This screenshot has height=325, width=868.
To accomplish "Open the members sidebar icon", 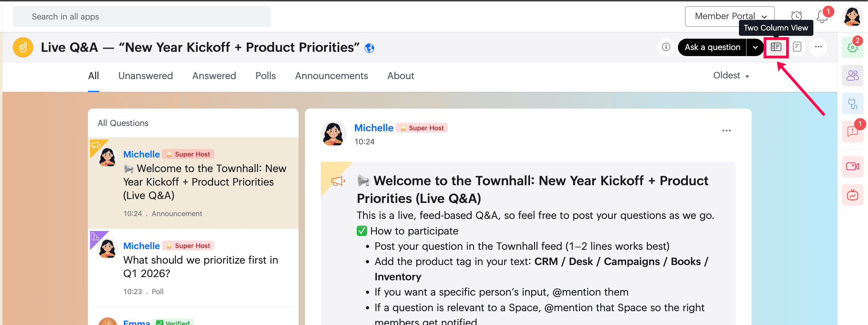I will pos(853,75).
